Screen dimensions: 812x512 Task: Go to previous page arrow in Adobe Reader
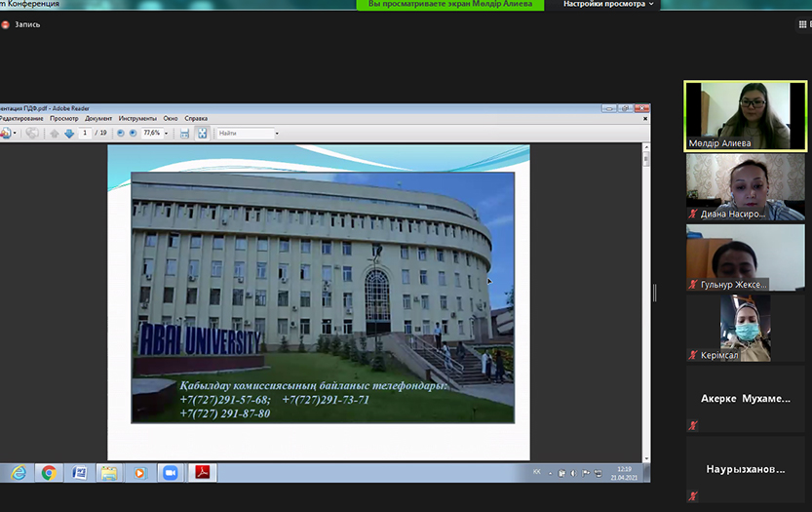pos(55,134)
